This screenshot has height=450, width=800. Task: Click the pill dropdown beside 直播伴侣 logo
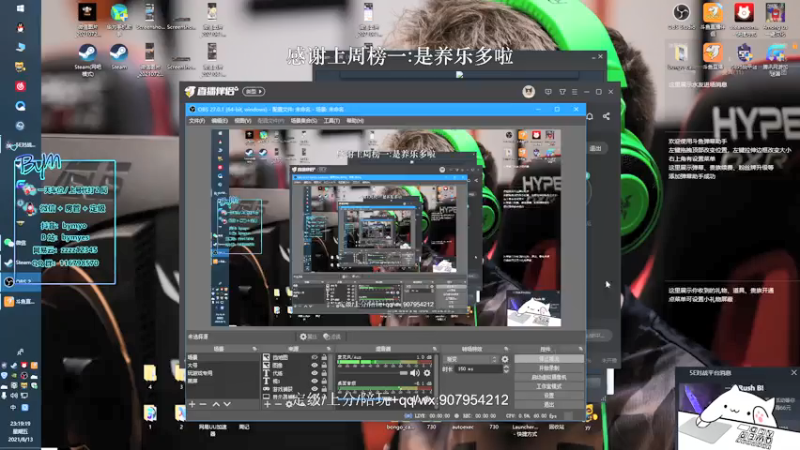pyautogui.click(x=254, y=92)
